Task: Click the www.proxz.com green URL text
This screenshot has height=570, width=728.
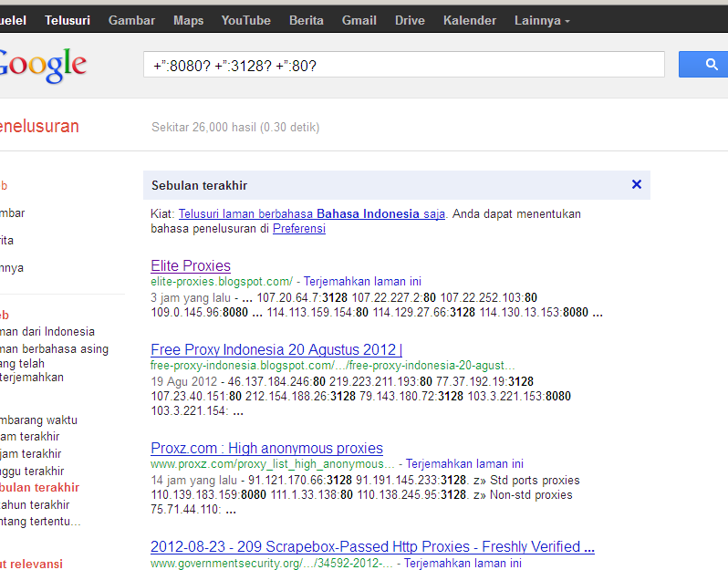Action: click(x=273, y=463)
